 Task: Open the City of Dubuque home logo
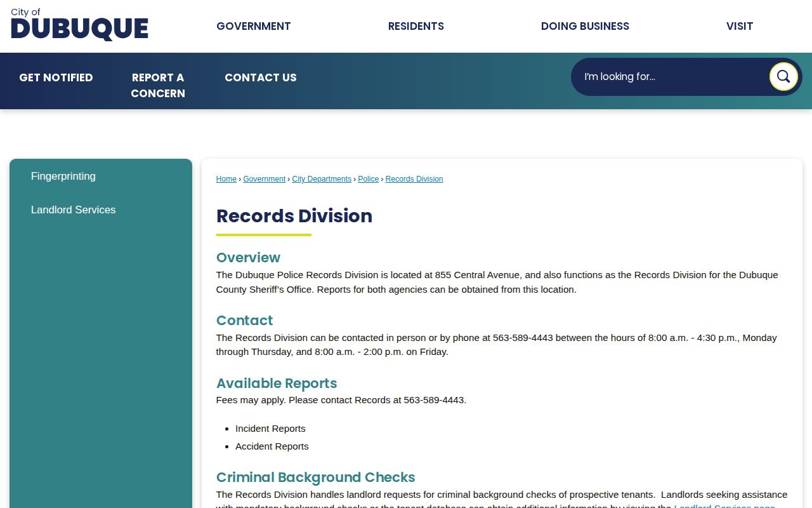pos(79,25)
